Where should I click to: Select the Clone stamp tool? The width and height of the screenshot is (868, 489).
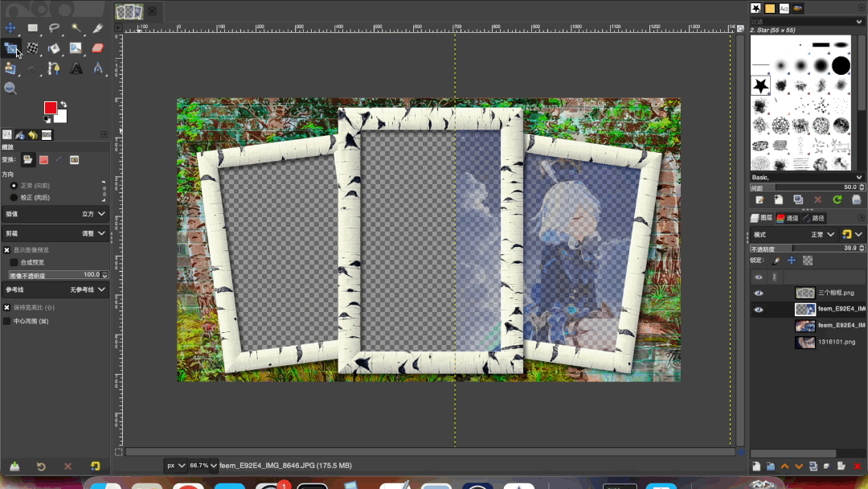pyautogui.click(x=10, y=68)
